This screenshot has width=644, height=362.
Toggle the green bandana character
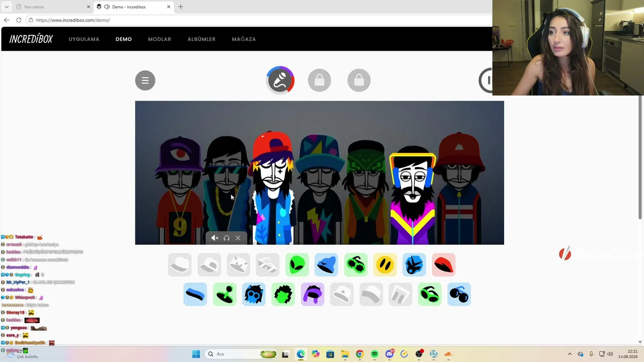tap(366, 191)
